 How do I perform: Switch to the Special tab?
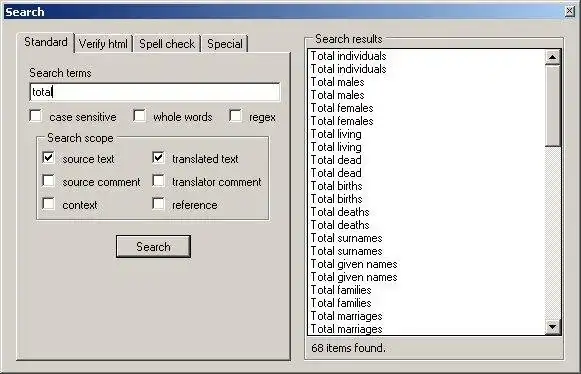coord(225,44)
